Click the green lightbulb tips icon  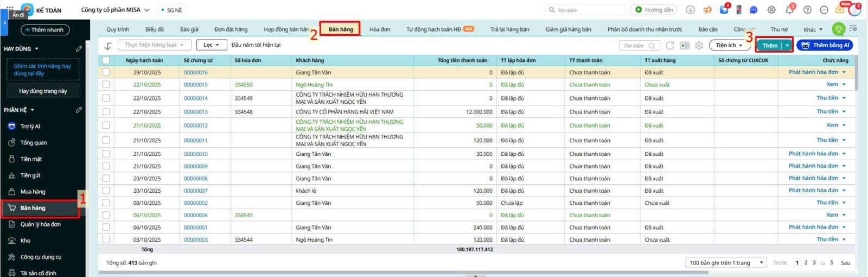point(839,29)
